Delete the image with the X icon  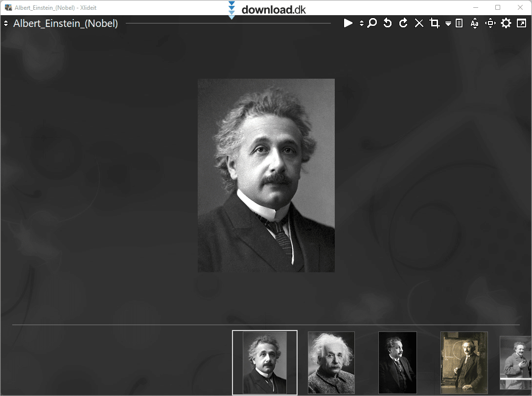click(x=419, y=23)
